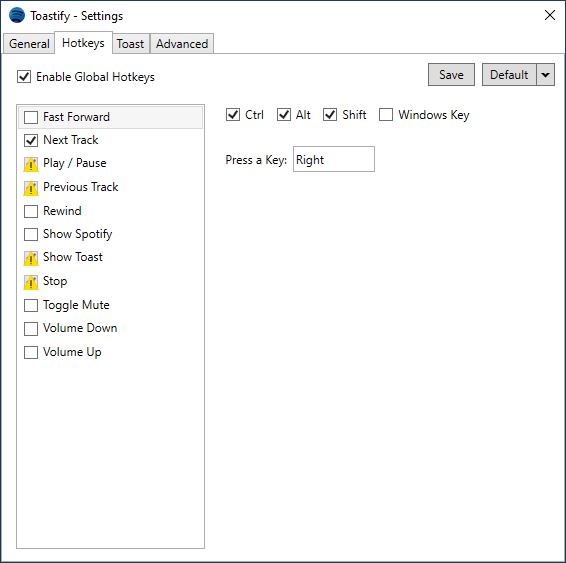Click the warning icon beside Stop

coord(31,282)
